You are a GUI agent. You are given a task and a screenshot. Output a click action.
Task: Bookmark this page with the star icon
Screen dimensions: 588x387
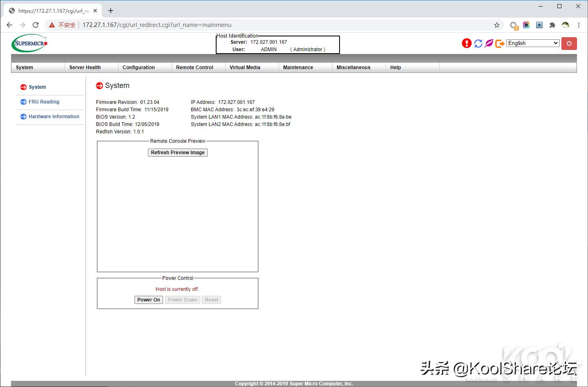pos(497,25)
